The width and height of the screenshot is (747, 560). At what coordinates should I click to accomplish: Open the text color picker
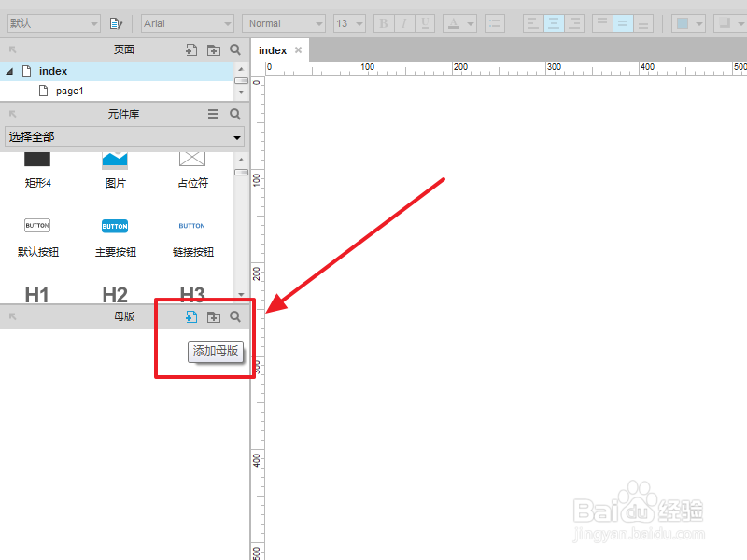[x=454, y=23]
